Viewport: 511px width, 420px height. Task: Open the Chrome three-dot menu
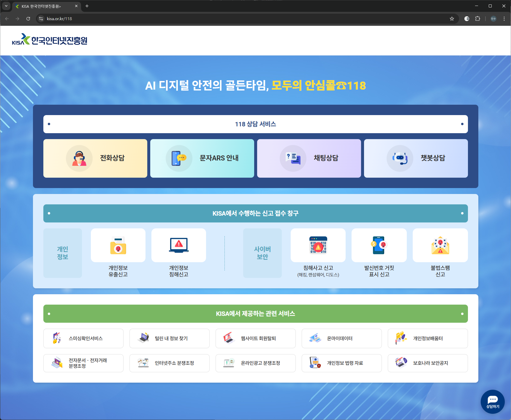pos(504,19)
